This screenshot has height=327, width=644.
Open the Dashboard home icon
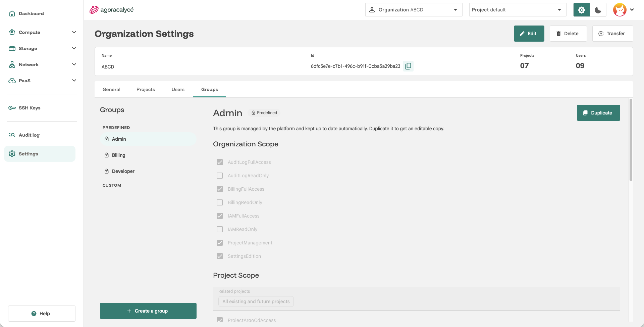[12, 13]
